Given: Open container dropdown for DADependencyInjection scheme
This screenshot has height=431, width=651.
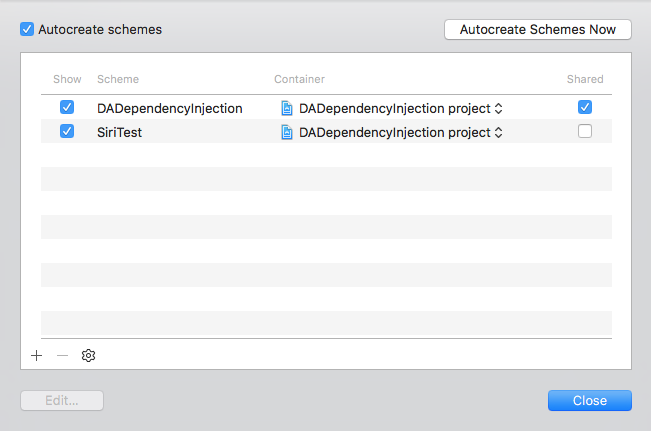Looking at the screenshot, I should coord(498,108).
